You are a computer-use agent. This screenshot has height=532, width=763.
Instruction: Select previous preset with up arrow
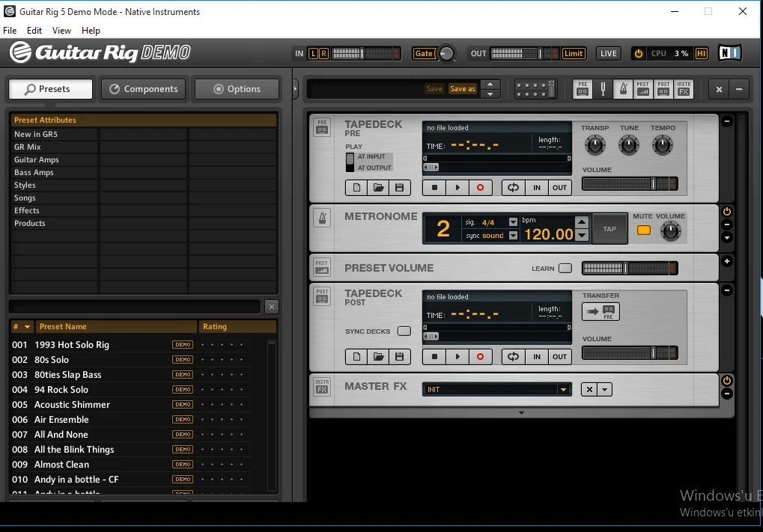(490, 84)
